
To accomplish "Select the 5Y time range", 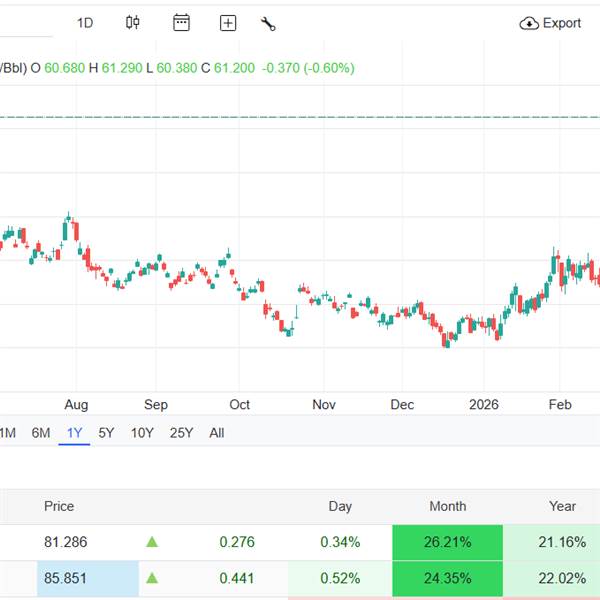I will (106, 433).
